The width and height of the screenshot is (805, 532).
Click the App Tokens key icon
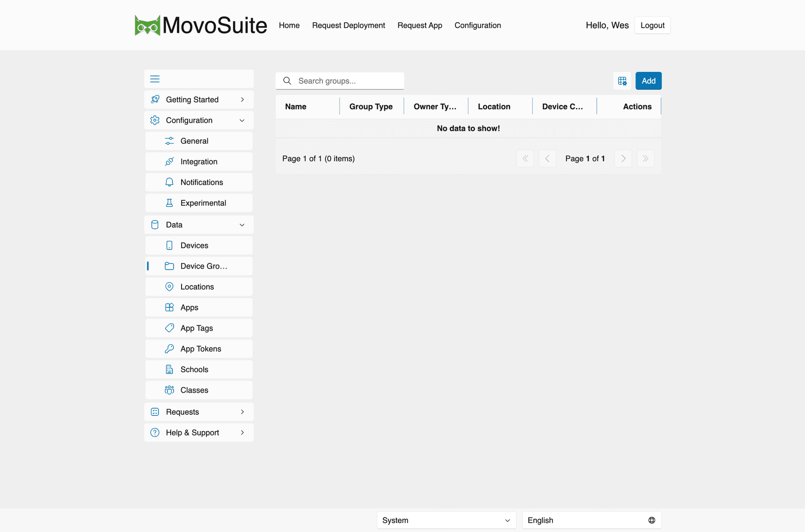coord(170,348)
